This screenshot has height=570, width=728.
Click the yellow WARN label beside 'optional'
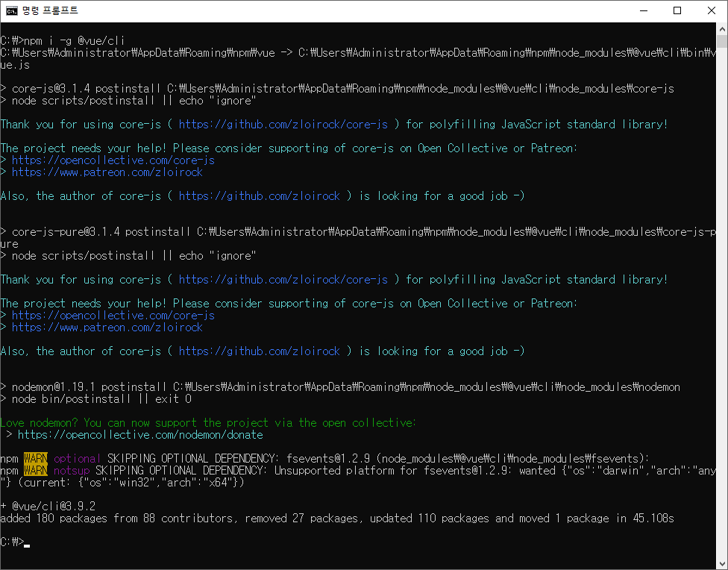[x=36, y=459]
